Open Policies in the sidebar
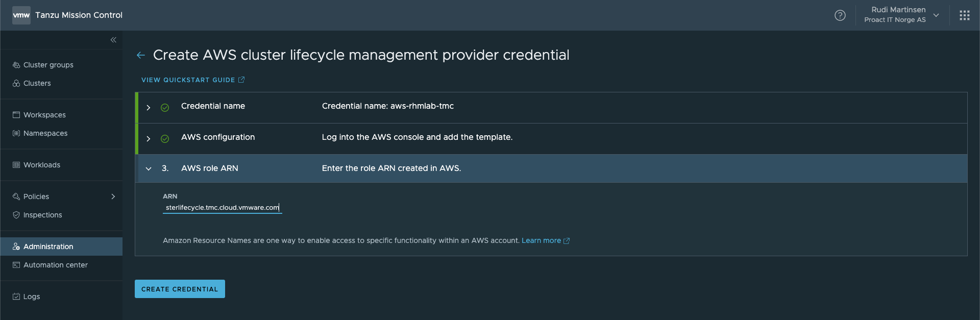 tap(36, 196)
